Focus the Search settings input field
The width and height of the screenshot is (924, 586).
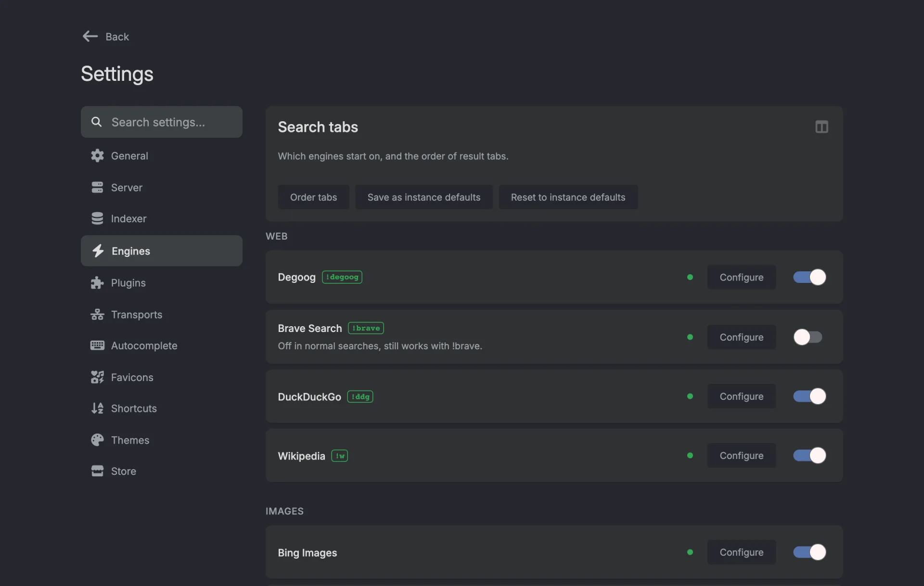162,122
